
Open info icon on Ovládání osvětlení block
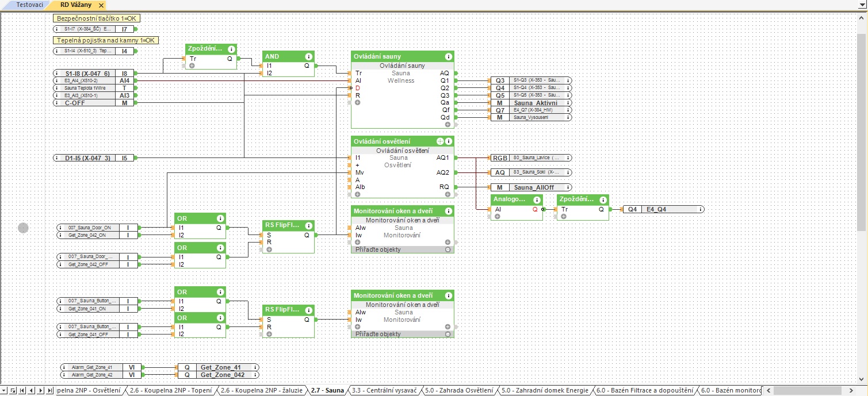[x=449, y=141]
